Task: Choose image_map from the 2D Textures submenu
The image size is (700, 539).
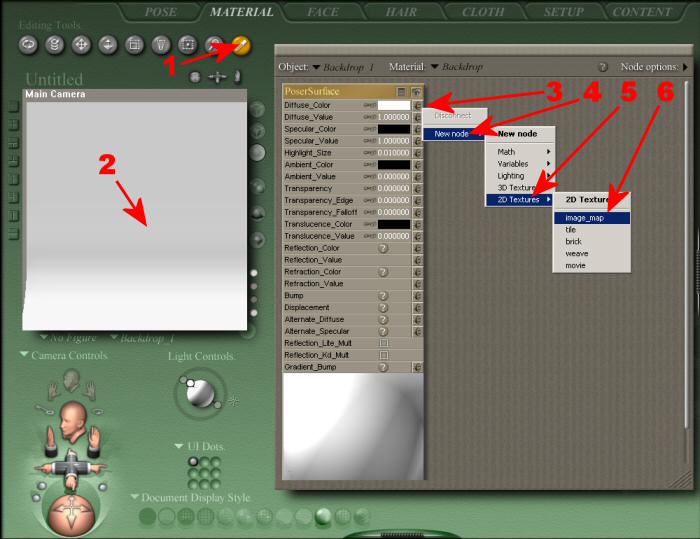Action: [x=592, y=218]
